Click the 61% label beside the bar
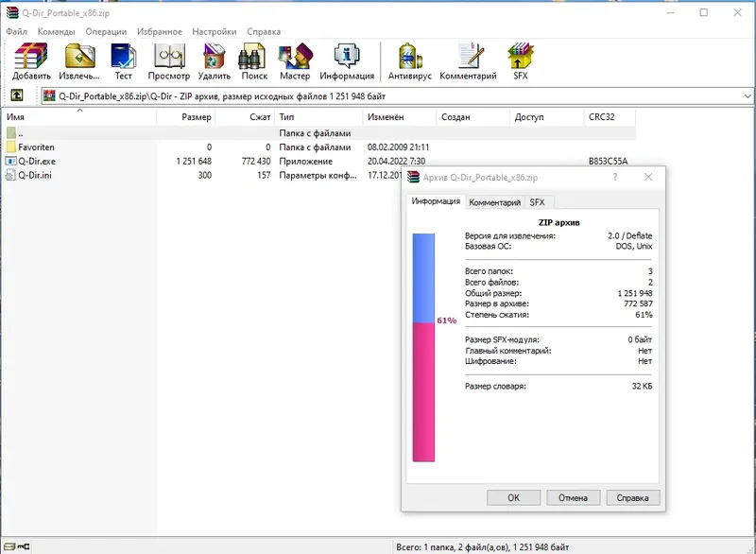This screenshot has height=554, width=756. coord(446,320)
